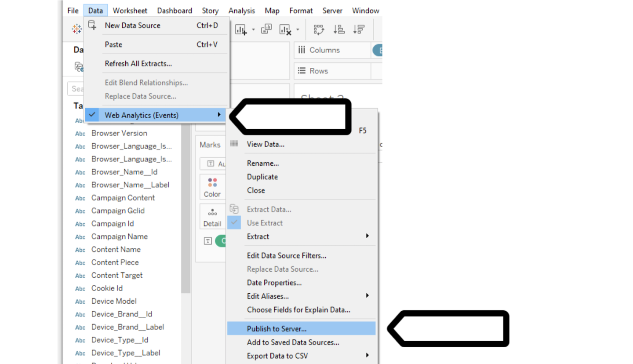Choose Paste in the Data menu

tap(157, 44)
